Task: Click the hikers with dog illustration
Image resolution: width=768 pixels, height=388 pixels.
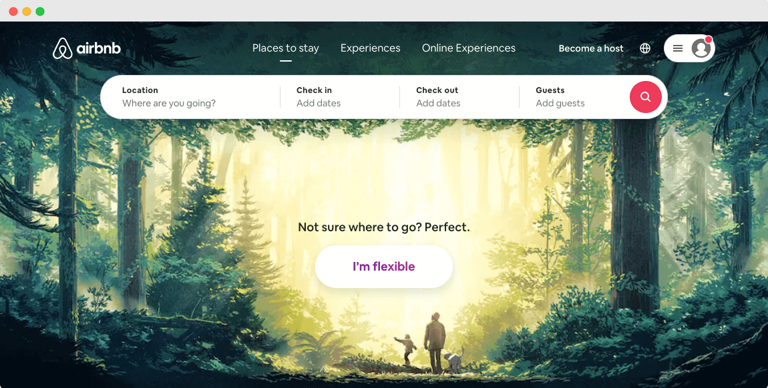Action: coord(429,343)
